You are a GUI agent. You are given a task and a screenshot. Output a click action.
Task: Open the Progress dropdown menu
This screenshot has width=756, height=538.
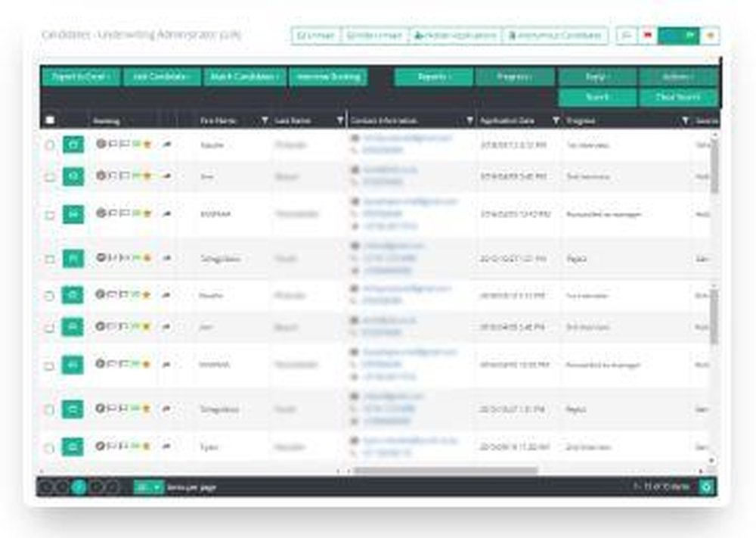514,76
